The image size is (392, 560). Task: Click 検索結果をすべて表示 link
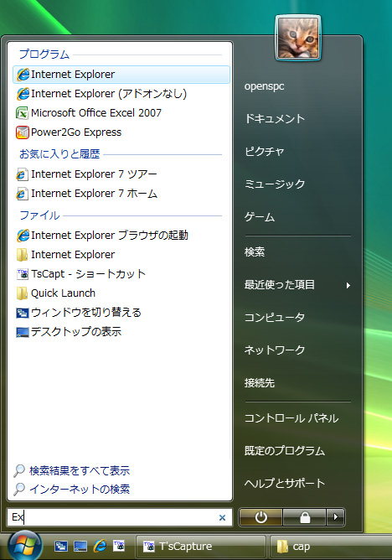click(x=80, y=470)
